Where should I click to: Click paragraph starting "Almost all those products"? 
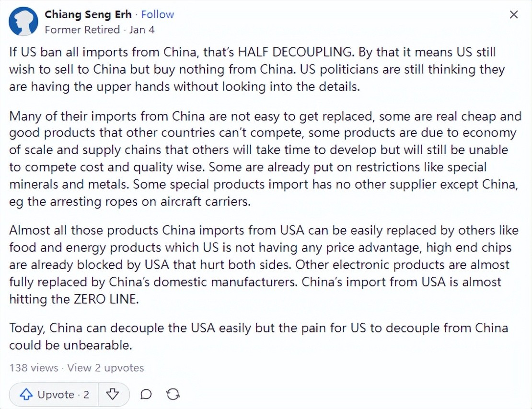(x=264, y=264)
